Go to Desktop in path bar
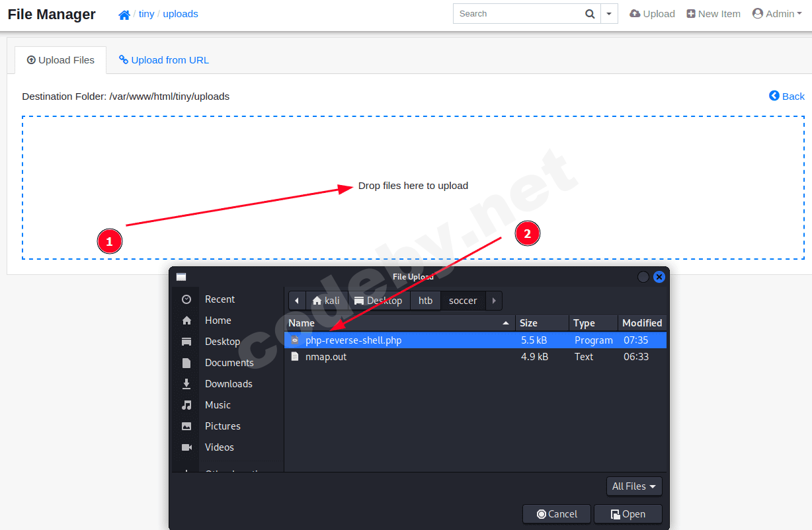The image size is (812, 530). (x=378, y=301)
